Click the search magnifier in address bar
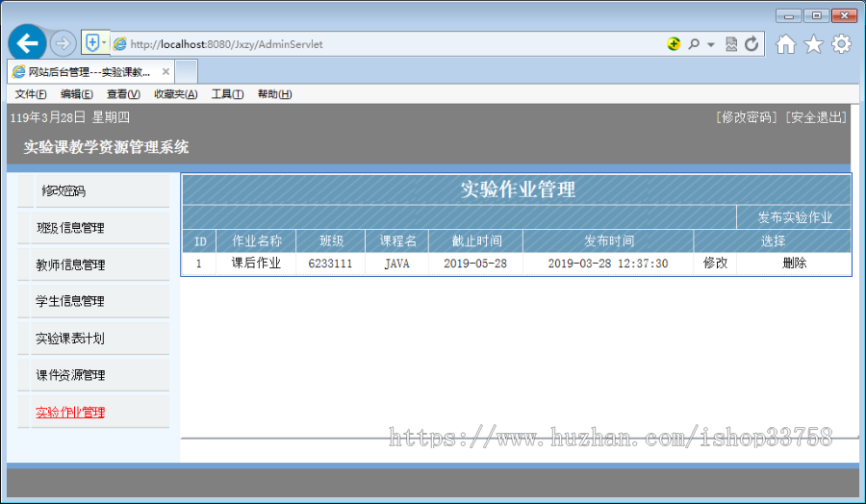 point(694,43)
